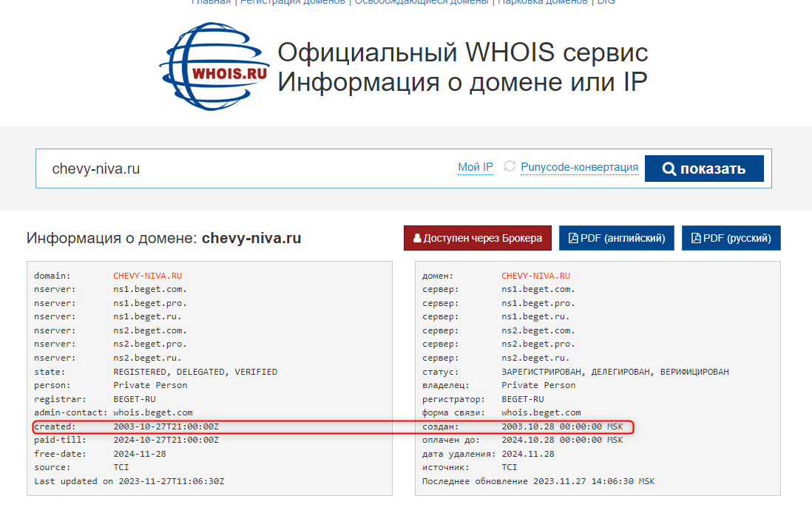Click the English nserver entry ns1.beget.com.
The image size is (812, 510).
(149, 290)
